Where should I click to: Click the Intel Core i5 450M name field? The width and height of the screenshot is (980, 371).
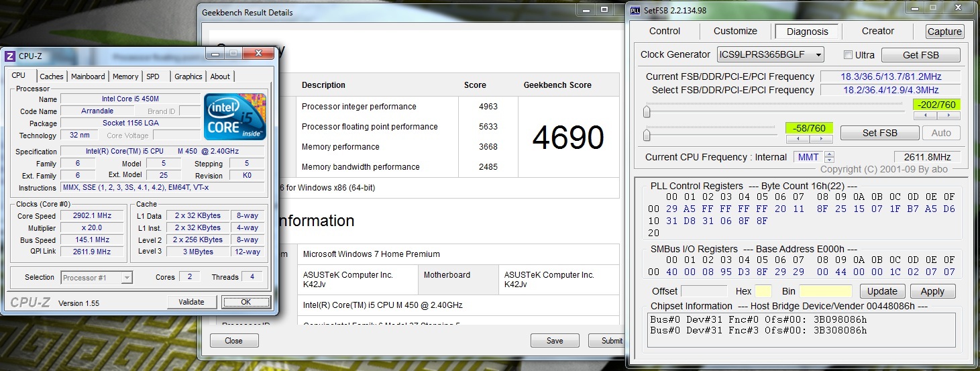pyautogui.click(x=130, y=99)
